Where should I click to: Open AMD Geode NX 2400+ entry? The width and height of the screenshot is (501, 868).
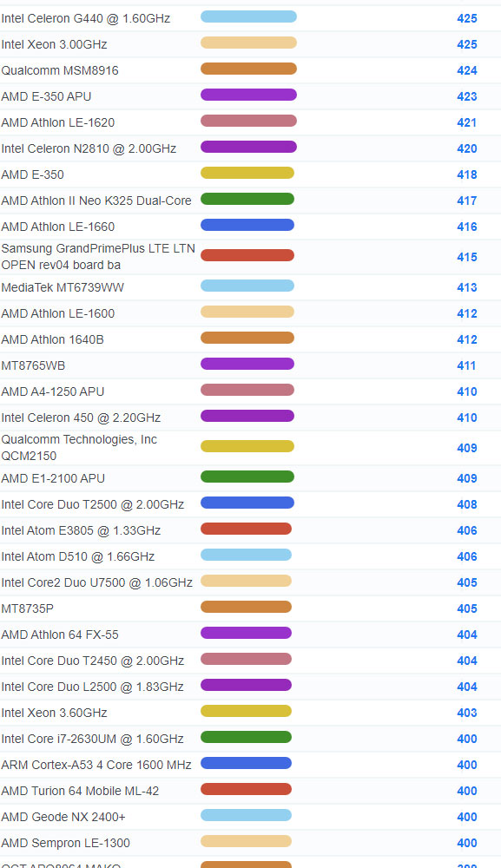coord(63,817)
